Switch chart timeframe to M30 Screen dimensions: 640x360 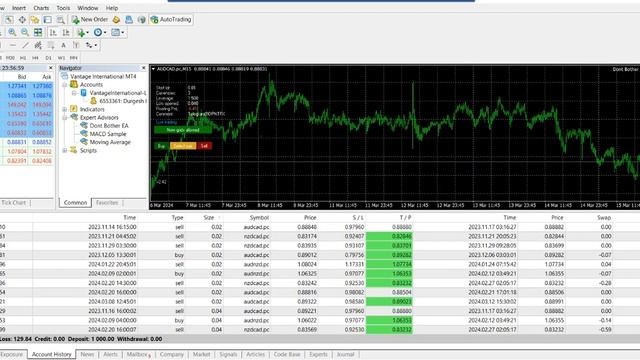10,58
